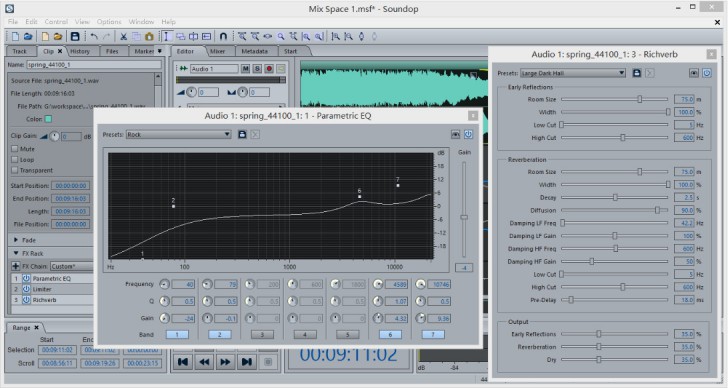Click the Audio 1 track pan knob
The image size is (728, 388).
[x=242, y=92]
